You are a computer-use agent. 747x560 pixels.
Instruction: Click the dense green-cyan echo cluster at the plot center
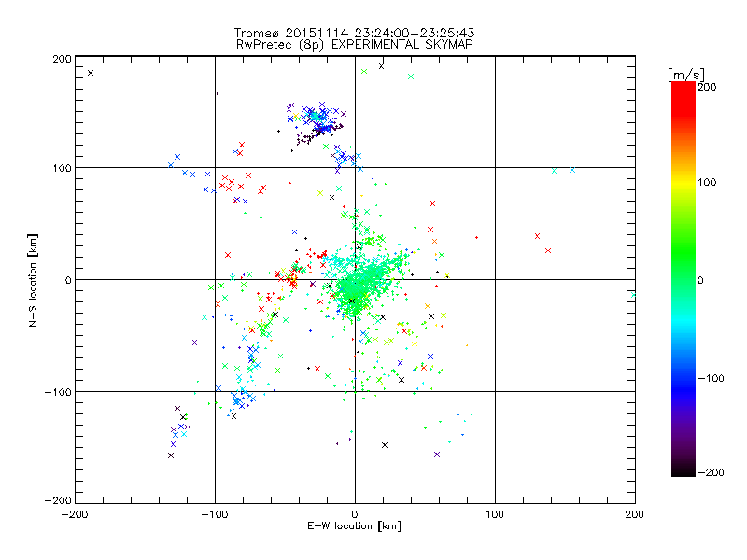(x=359, y=281)
